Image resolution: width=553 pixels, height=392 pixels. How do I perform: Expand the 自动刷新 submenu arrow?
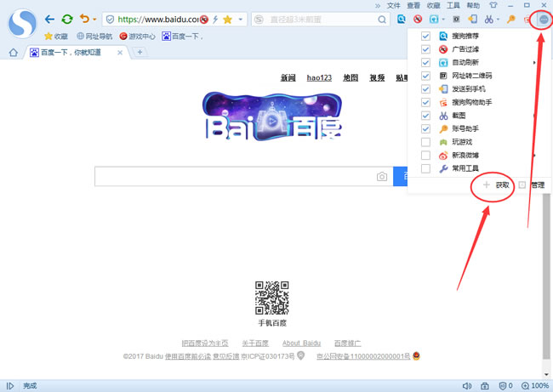point(534,62)
